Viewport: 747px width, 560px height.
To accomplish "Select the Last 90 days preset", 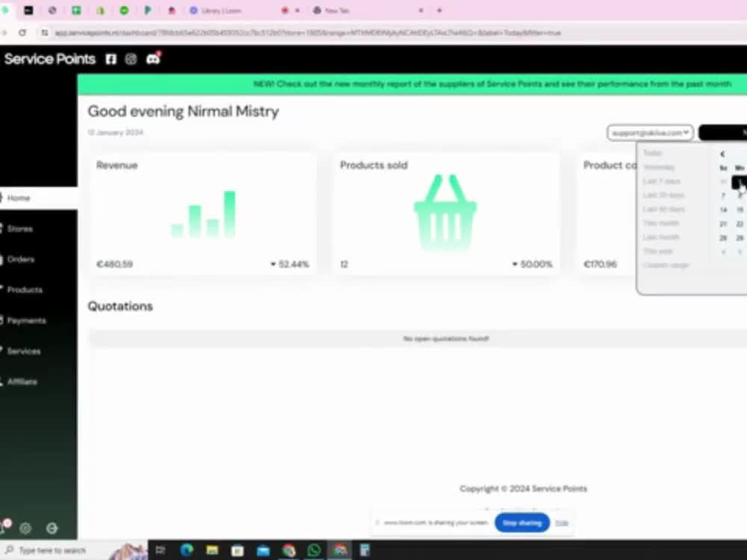I will click(663, 209).
